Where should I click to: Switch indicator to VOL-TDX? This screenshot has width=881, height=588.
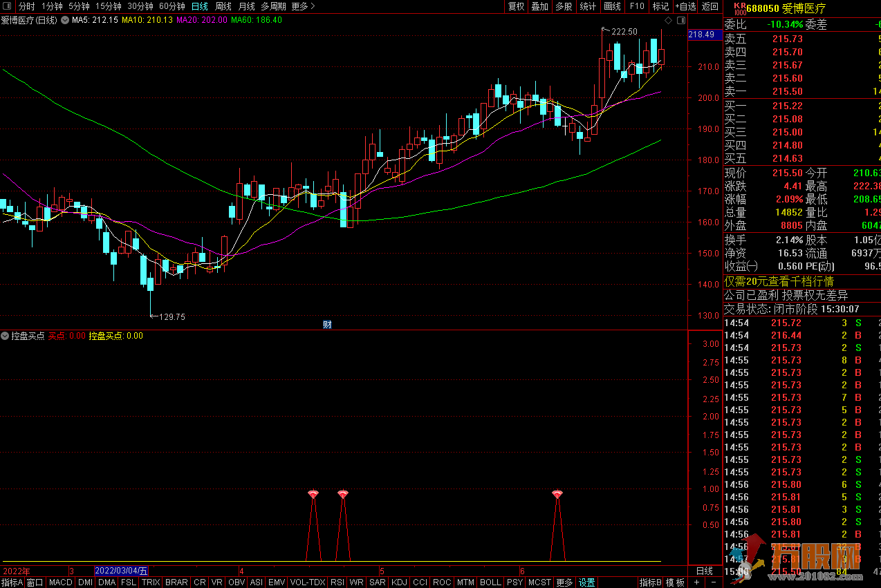click(308, 582)
